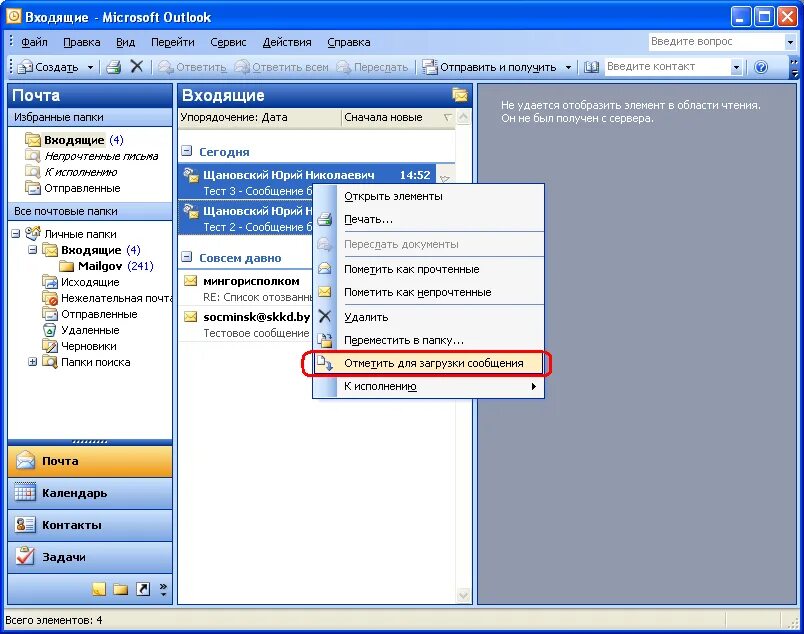Select Входящие in Избранные папки
The image size is (804, 634).
pyautogui.click(x=74, y=140)
